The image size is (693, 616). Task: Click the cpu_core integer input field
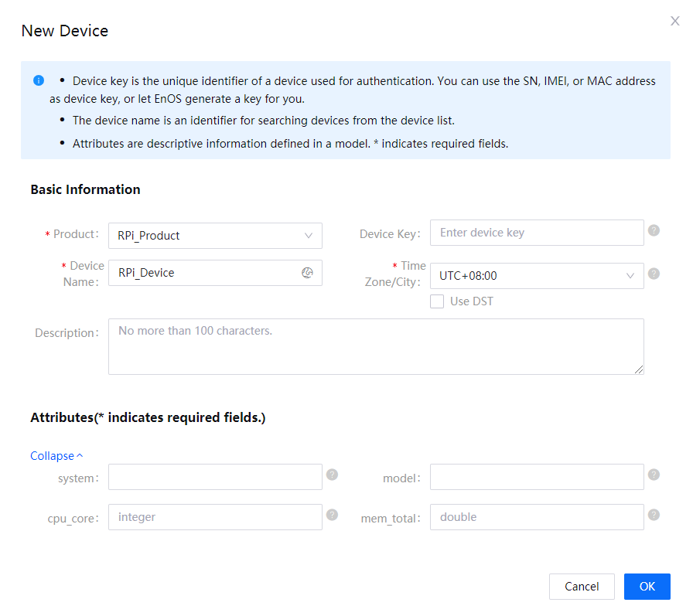click(215, 517)
